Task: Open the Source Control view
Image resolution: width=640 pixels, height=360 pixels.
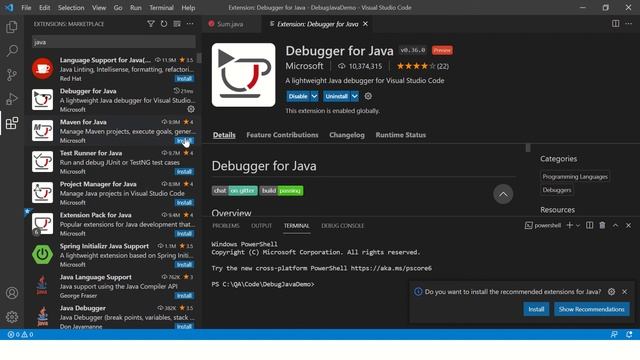Action: [x=12, y=75]
